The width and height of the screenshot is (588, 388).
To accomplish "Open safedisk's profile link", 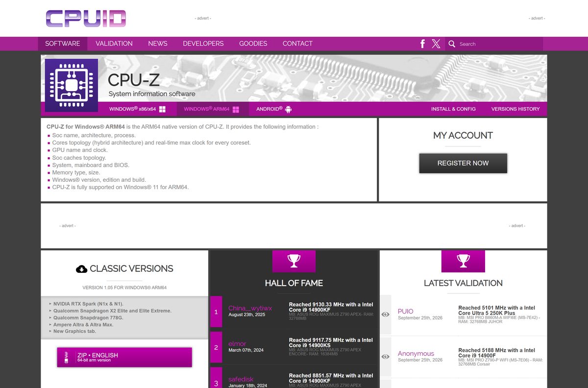I will (x=241, y=379).
